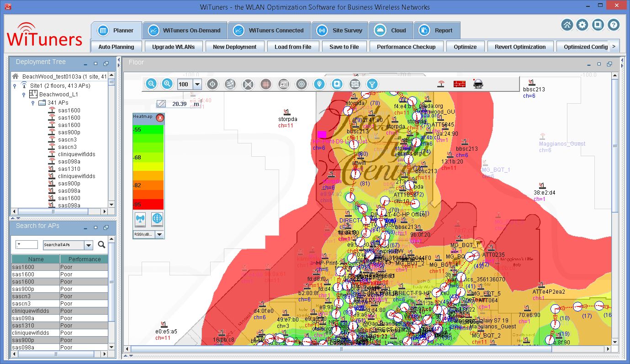Open the zoom level 100 dropdown
Image resolution: width=630 pixels, height=364 pixels.
(197, 84)
